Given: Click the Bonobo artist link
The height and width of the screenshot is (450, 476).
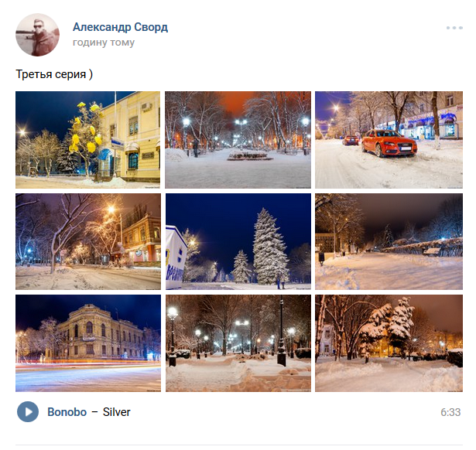Looking at the screenshot, I should (67, 412).
